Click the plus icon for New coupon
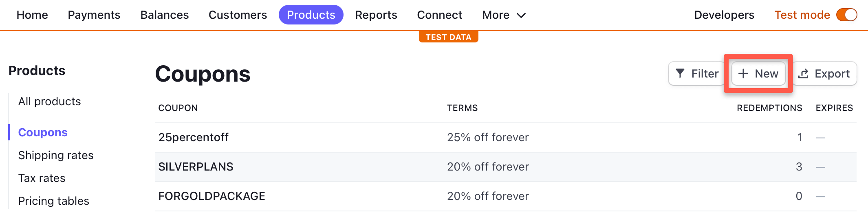 743,73
